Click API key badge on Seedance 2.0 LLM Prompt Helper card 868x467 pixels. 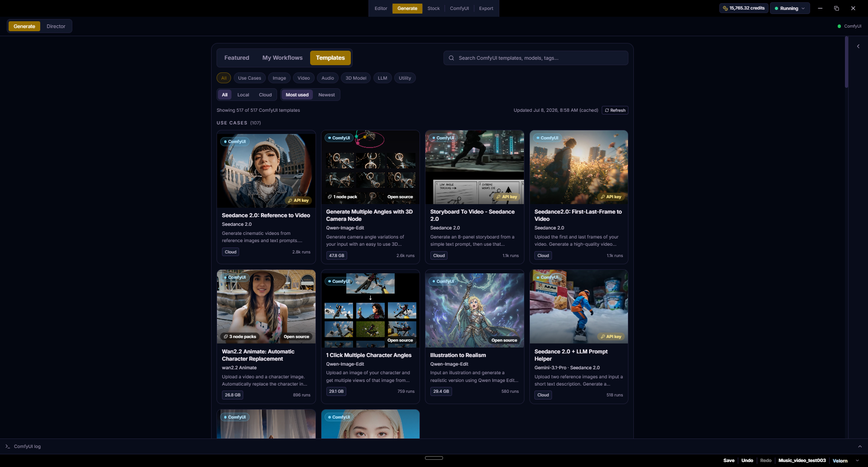point(611,337)
